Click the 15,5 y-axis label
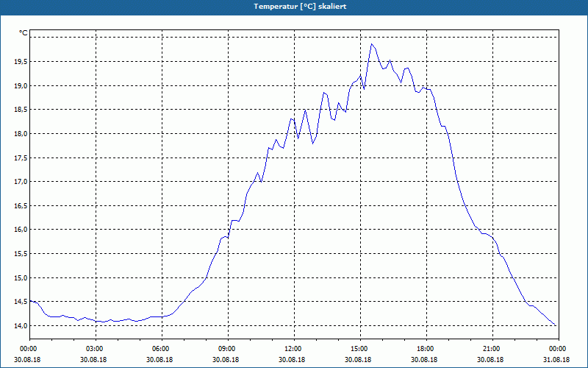Viewport: 588px width, 368px height. point(21,254)
